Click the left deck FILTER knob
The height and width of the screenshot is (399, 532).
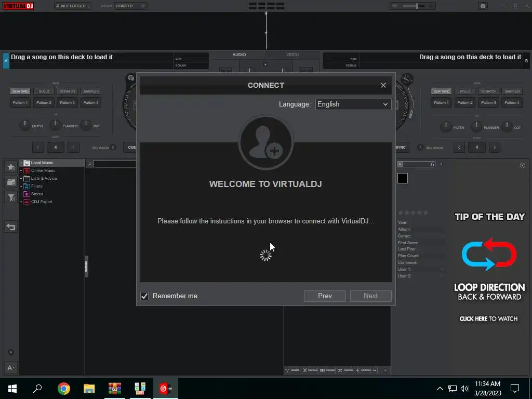pos(24,125)
